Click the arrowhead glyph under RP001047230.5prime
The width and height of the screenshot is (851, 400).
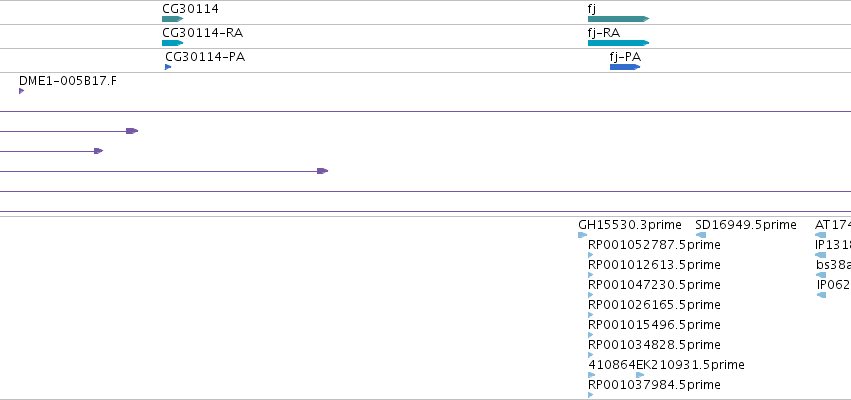click(x=590, y=295)
